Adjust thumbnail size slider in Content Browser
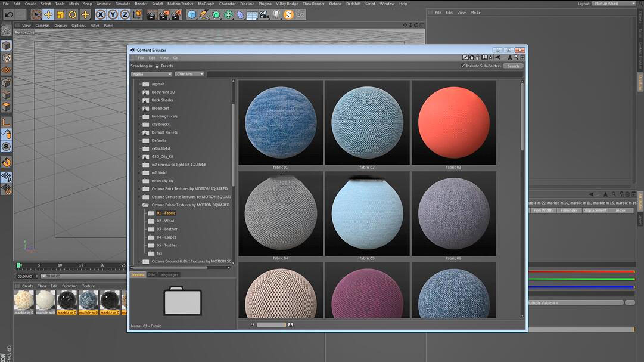 point(271,324)
